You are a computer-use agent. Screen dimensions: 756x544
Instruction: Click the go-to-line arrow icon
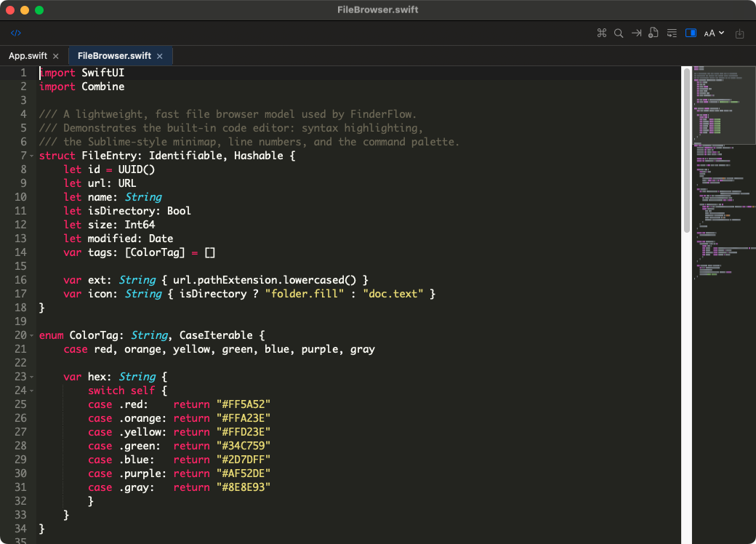tap(637, 33)
